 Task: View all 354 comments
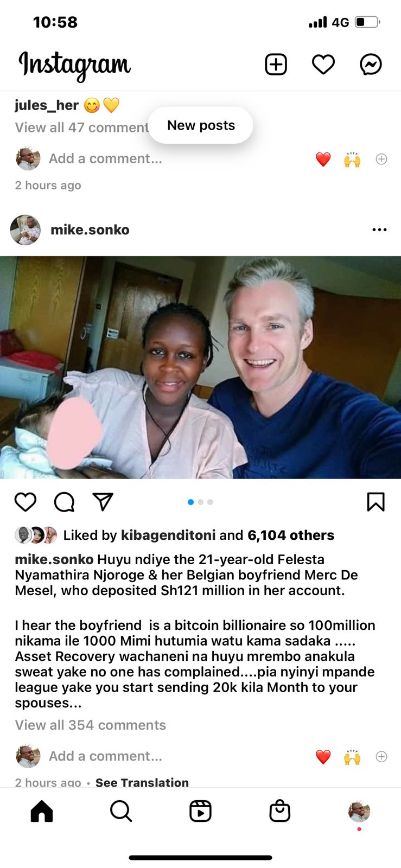pos(91,725)
